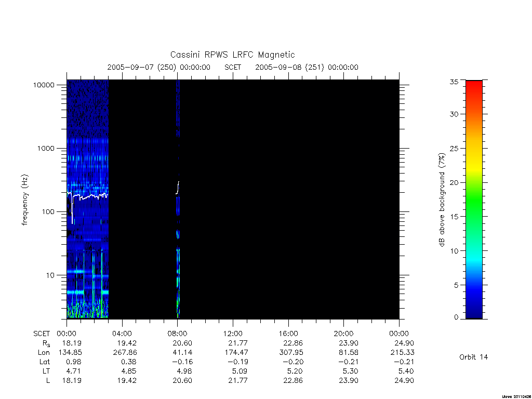Click the dB above background (7%) title
532x399 pixels.
point(442,200)
